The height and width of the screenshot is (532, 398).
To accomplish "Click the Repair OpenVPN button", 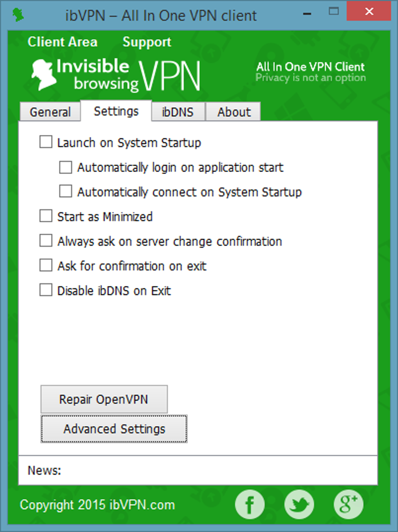I will pyautogui.click(x=104, y=399).
